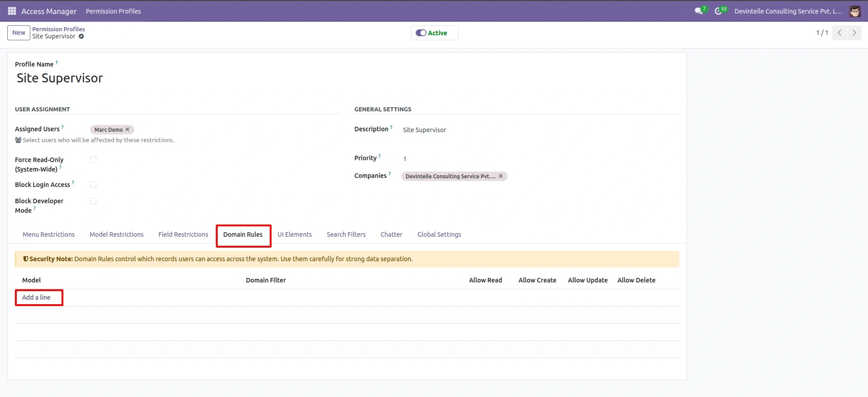The image size is (868, 397).
Task: Switch to the UI Elements tab
Action: pyautogui.click(x=295, y=234)
